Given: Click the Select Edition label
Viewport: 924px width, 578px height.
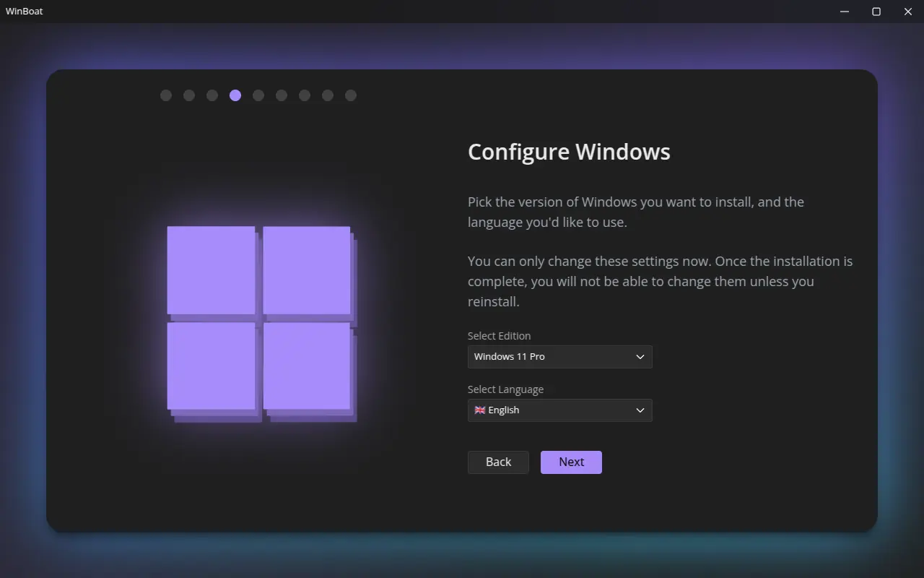Looking at the screenshot, I should point(499,335).
